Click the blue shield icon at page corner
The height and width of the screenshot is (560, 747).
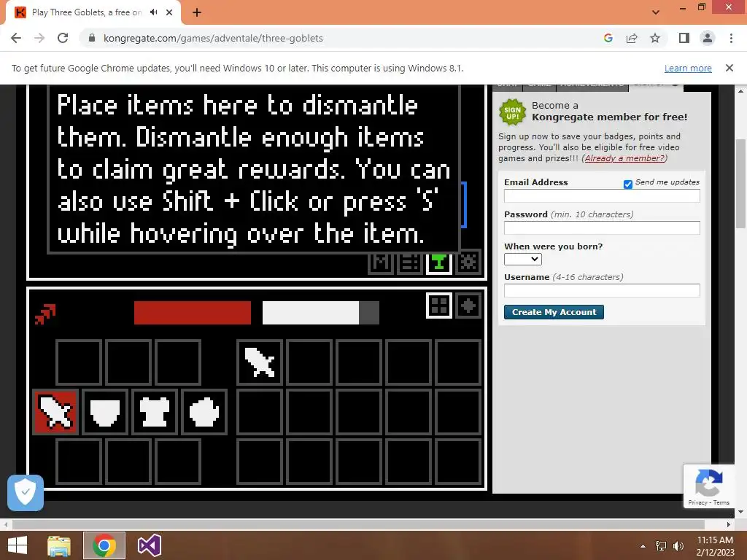click(26, 493)
